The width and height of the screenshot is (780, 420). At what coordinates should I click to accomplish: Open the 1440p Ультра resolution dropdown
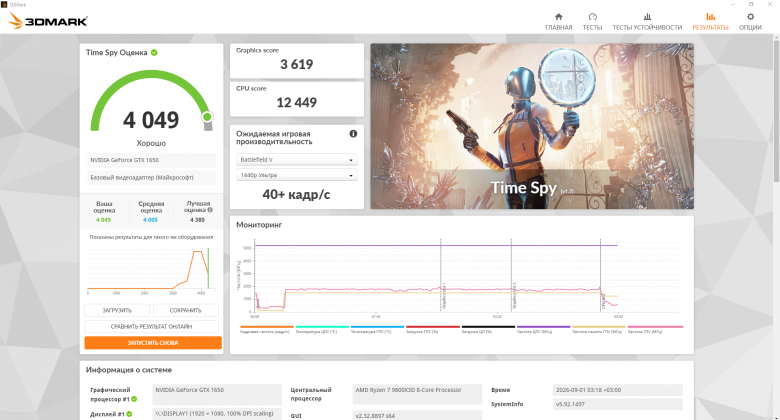click(x=296, y=175)
